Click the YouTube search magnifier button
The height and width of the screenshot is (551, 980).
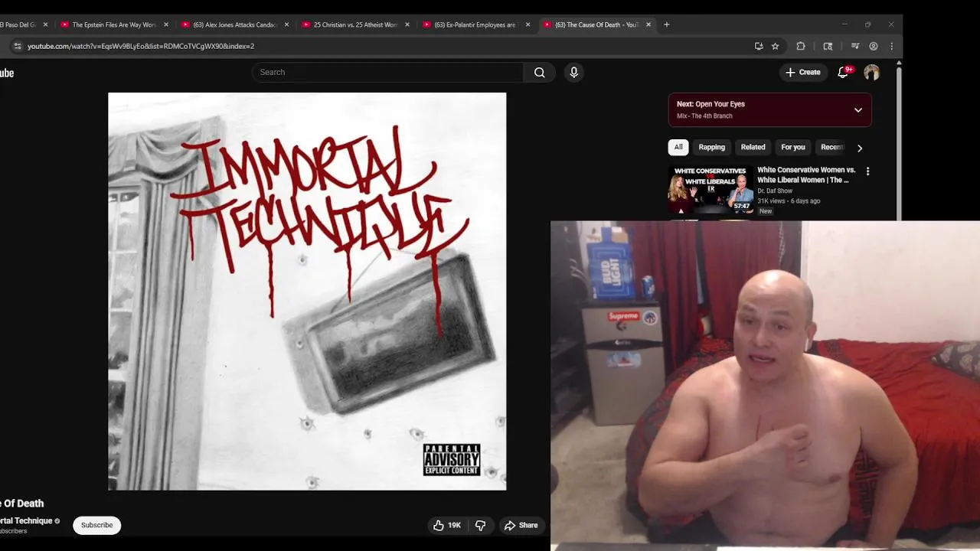coord(540,73)
